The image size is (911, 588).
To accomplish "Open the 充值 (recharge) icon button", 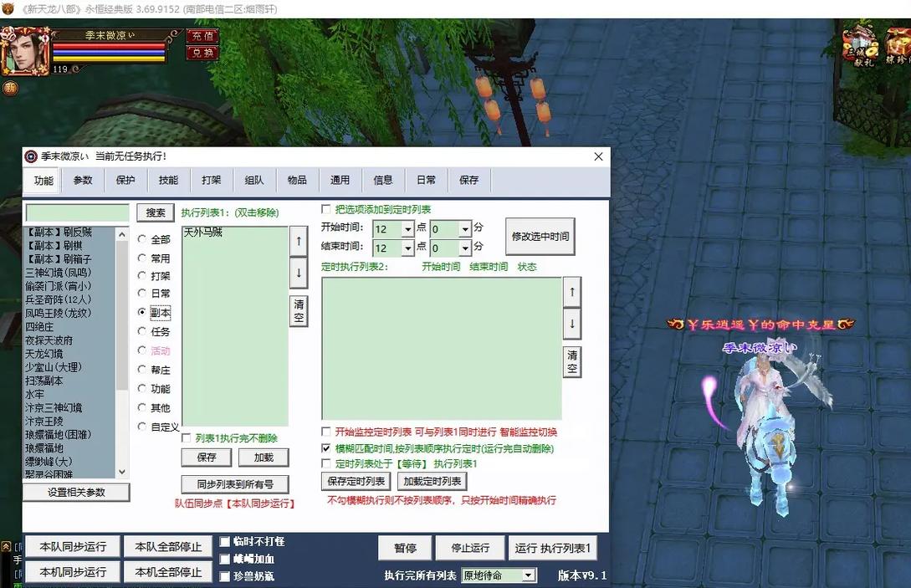I will click(201, 36).
